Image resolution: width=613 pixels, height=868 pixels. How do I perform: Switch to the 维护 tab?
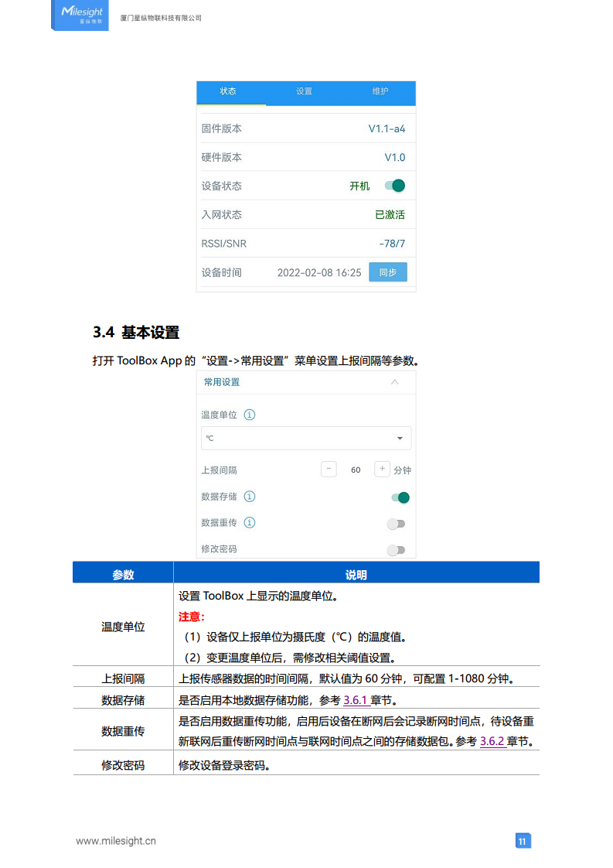click(380, 91)
